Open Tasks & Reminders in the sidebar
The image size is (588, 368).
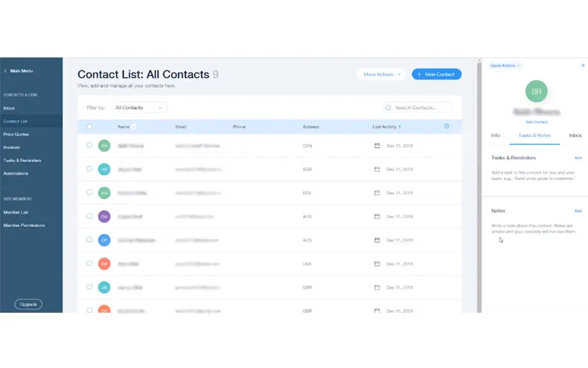[x=22, y=160]
